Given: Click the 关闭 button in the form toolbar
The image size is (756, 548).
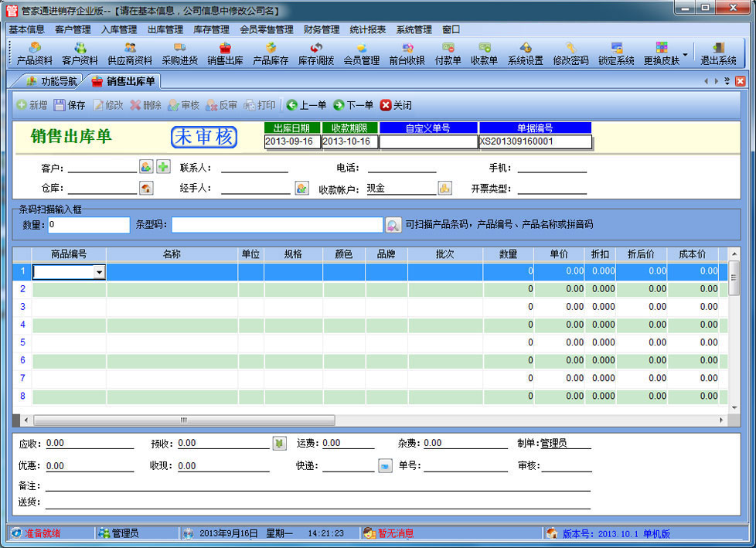Looking at the screenshot, I should pos(396,105).
